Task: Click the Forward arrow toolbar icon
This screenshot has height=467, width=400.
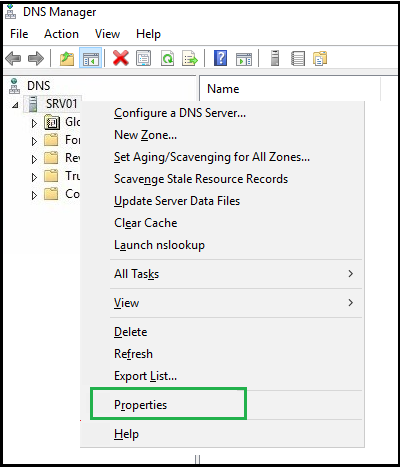Action: [x=36, y=59]
